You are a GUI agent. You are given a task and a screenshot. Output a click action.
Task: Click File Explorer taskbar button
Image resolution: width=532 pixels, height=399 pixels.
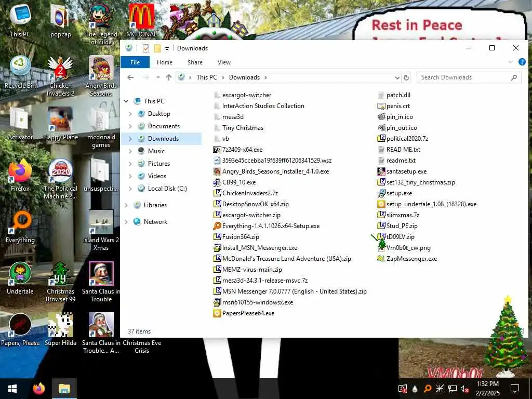[x=64, y=389]
